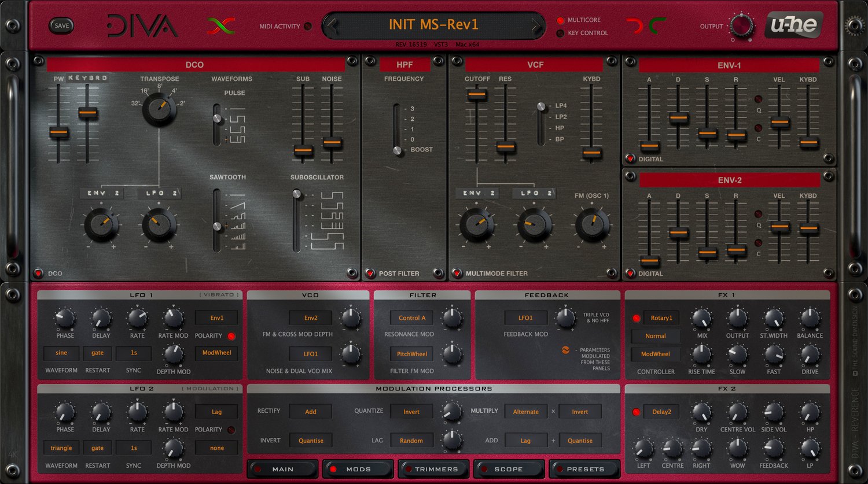Click the DIVA logo
Viewport: 868px width, 484px height.
coord(142,25)
